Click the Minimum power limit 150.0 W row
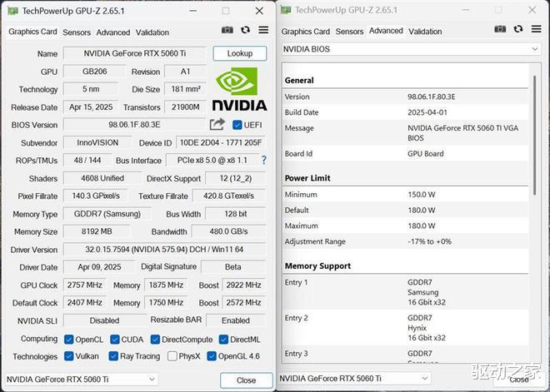 405,195
